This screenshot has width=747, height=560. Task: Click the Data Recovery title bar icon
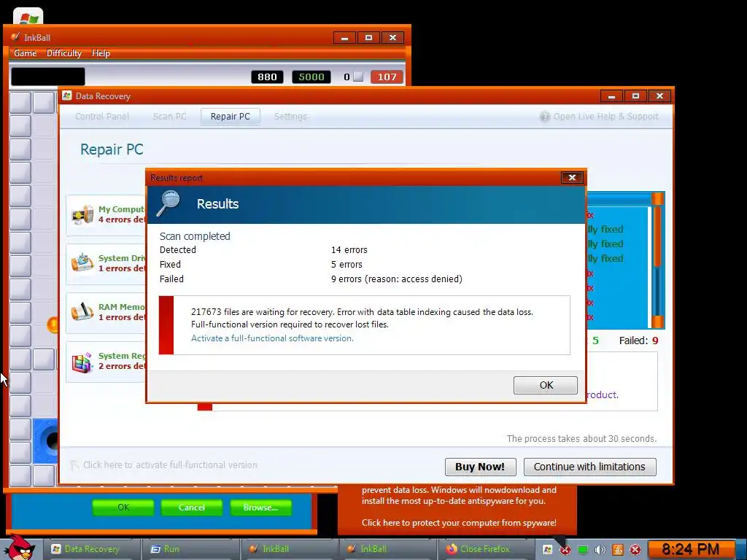[67, 96]
